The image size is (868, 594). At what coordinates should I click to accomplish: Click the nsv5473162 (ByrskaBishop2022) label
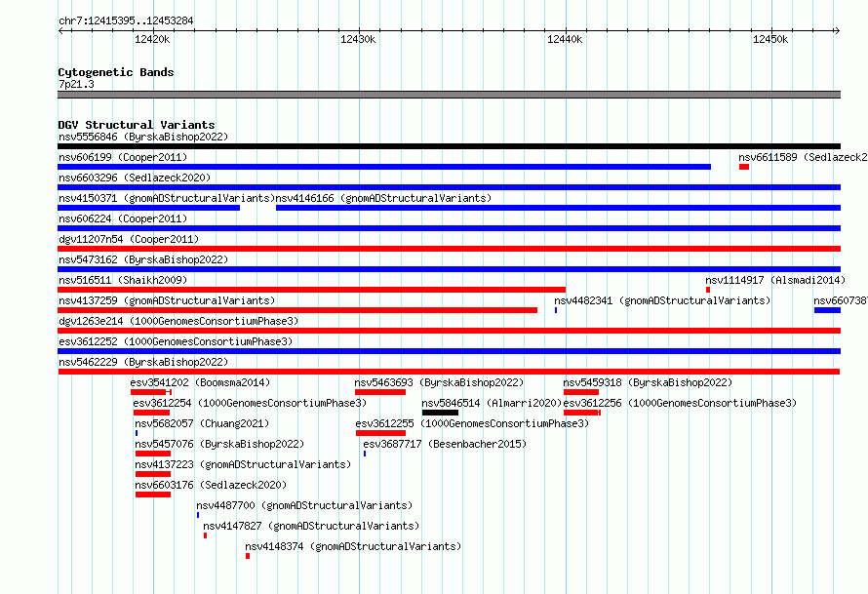pos(143,259)
